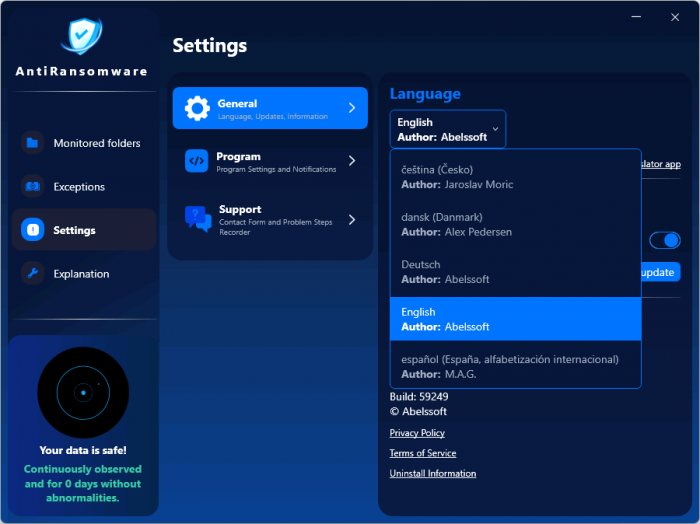Viewport: 700px width, 524px height.
Task: Open the Terms of Service link
Action: click(422, 453)
